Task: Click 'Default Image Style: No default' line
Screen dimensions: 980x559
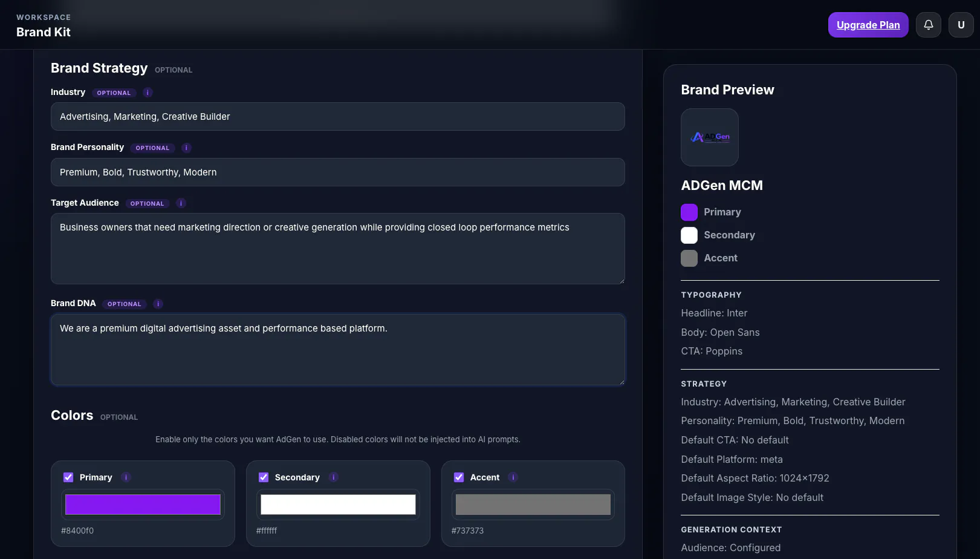Action: tap(752, 497)
